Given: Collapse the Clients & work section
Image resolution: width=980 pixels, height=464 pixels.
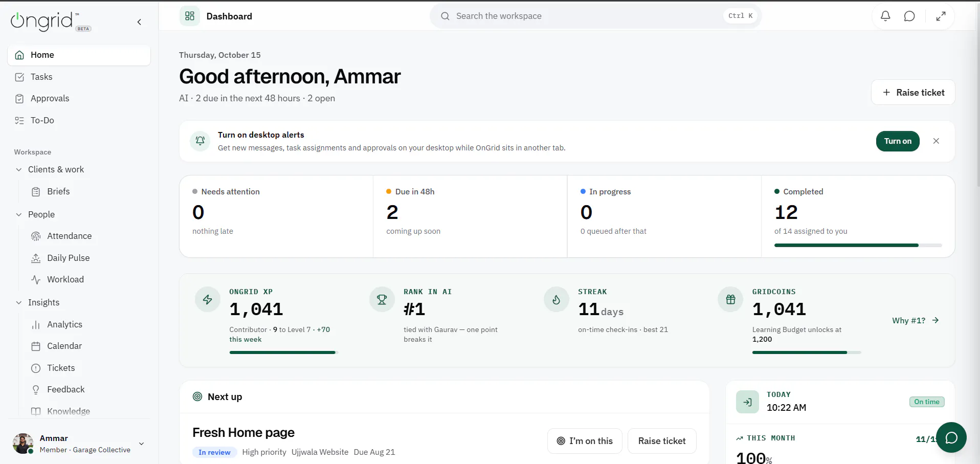Looking at the screenshot, I should (x=19, y=170).
